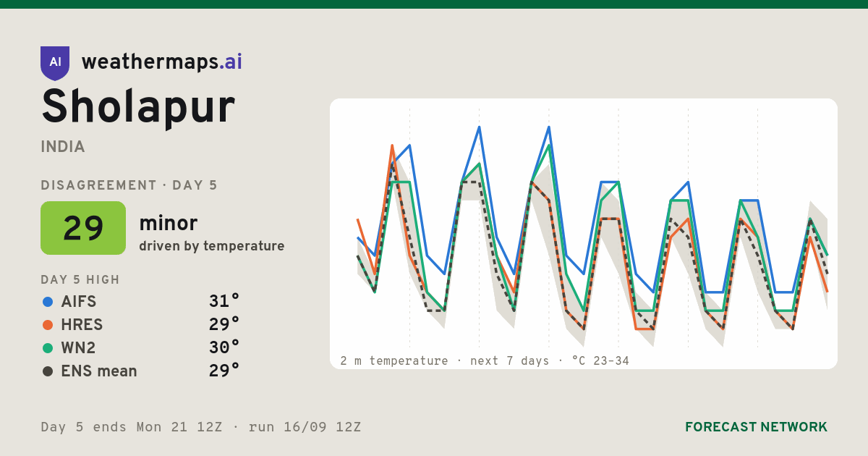Click the INDIA country label
The image size is (868, 456).
pyautogui.click(x=63, y=147)
